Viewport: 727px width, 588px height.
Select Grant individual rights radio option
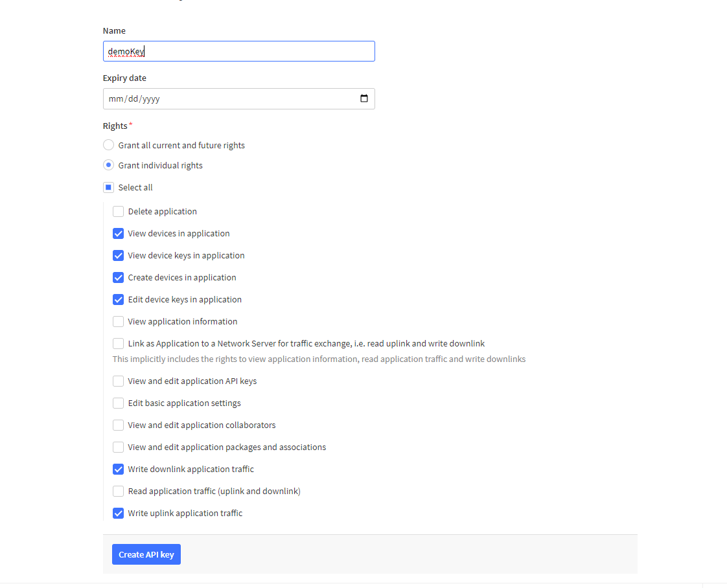point(109,165)
